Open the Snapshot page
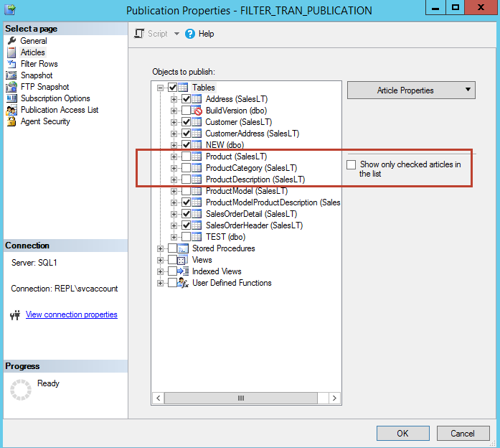Image resolution: width=500 pixels, height=448 pixels. tap(36, 75)
